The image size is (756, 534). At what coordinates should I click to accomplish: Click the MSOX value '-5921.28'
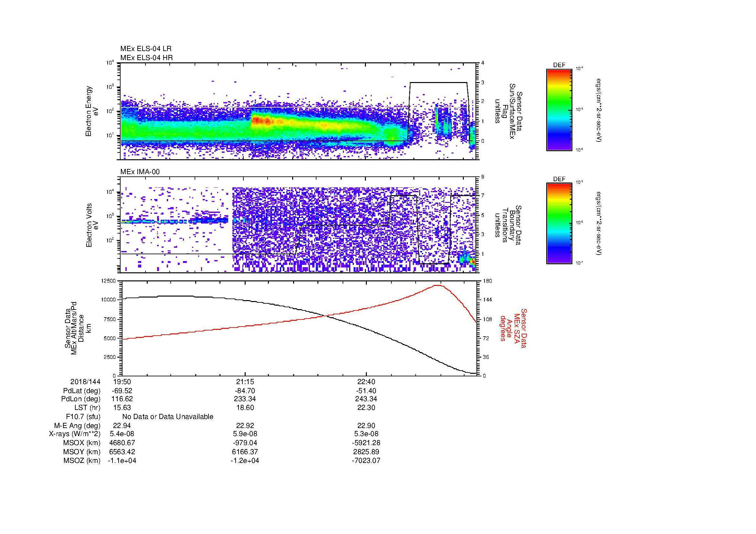click(366, 443)
